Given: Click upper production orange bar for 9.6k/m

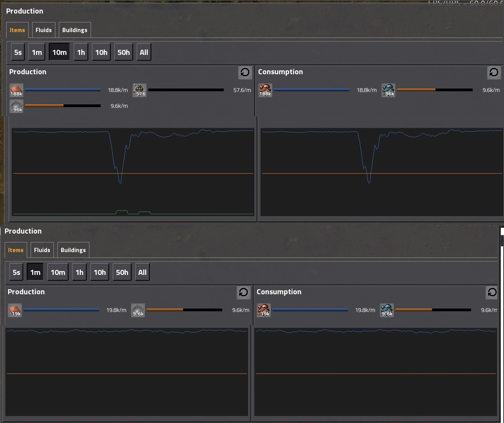Looking at the screenshot, I should [x=63, y=106].
